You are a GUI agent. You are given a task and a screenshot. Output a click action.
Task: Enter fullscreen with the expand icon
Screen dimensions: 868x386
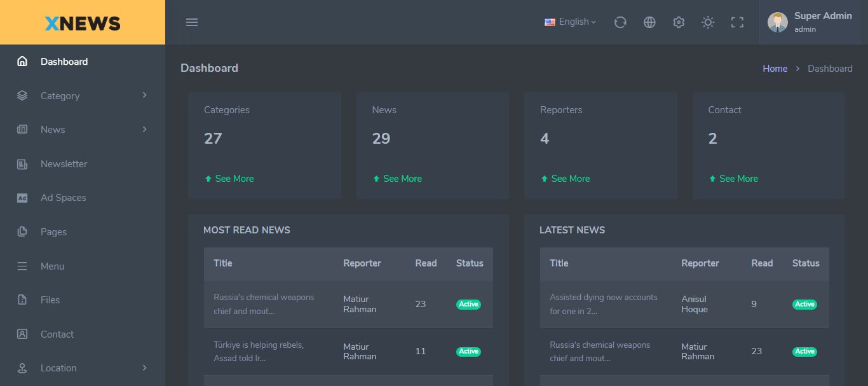click(737, 22)
